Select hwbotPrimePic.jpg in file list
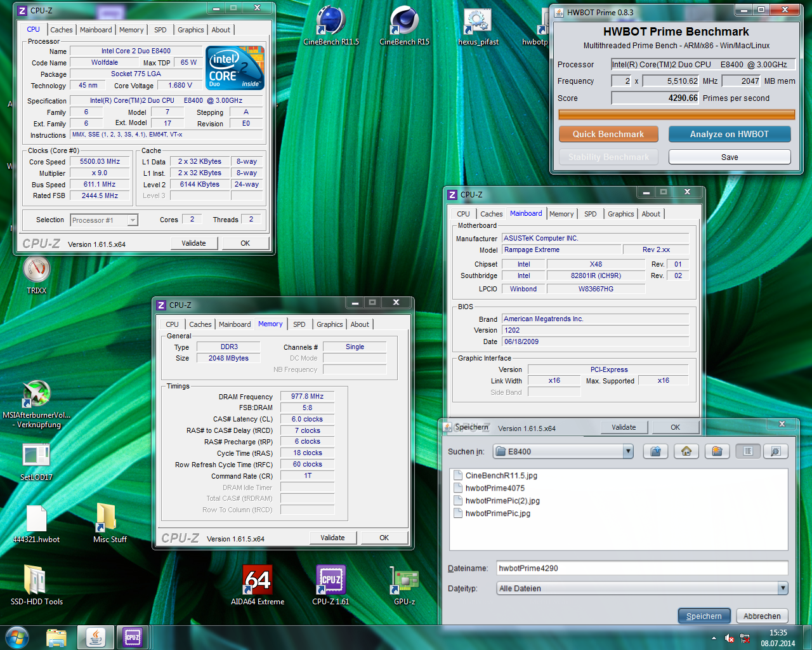The width and height of the screenshot is (812, 650). 492,514
